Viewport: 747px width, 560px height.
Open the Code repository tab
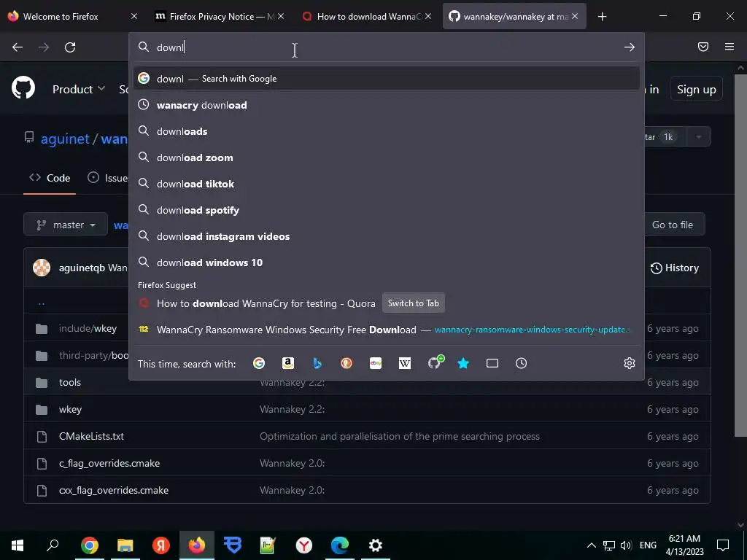click(x=50, y=178)
